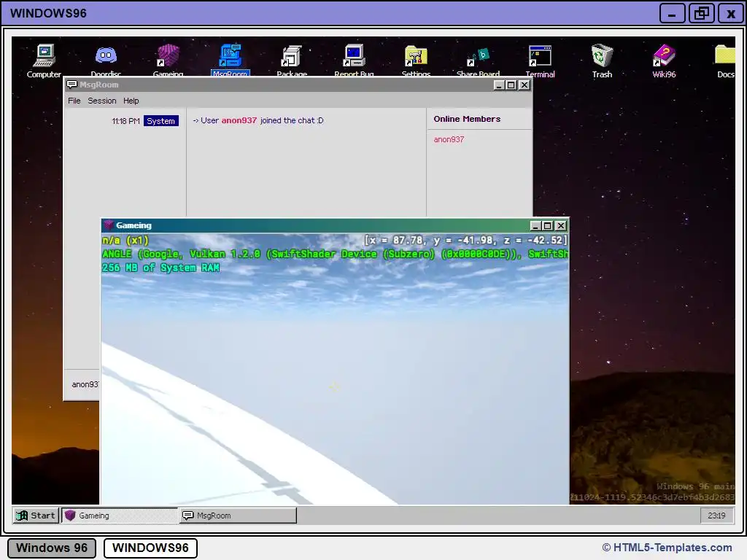Maximize the Gameing window
747x560 pixels.
548,226
